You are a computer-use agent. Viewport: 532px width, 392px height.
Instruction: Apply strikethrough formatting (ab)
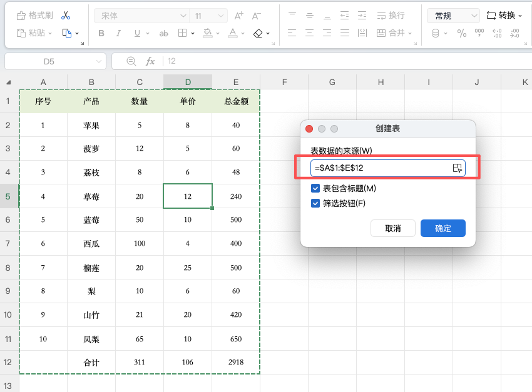(164, 33)
